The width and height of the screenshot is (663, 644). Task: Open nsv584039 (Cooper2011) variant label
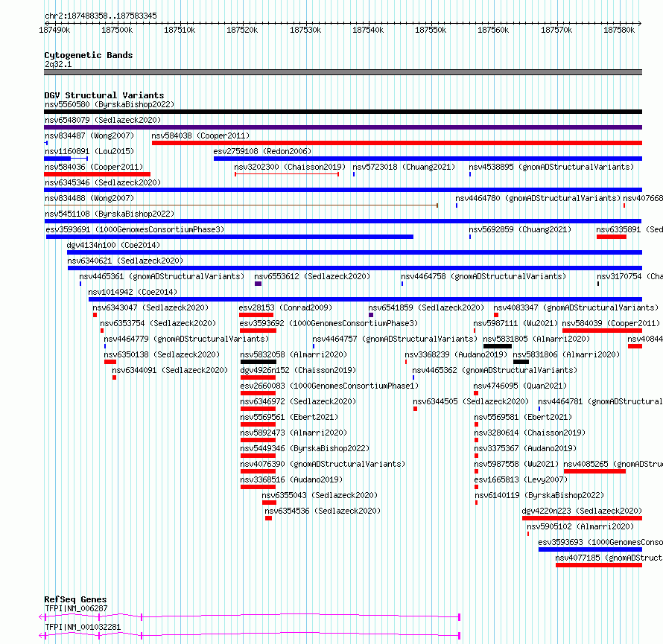[x=611, y=323]
